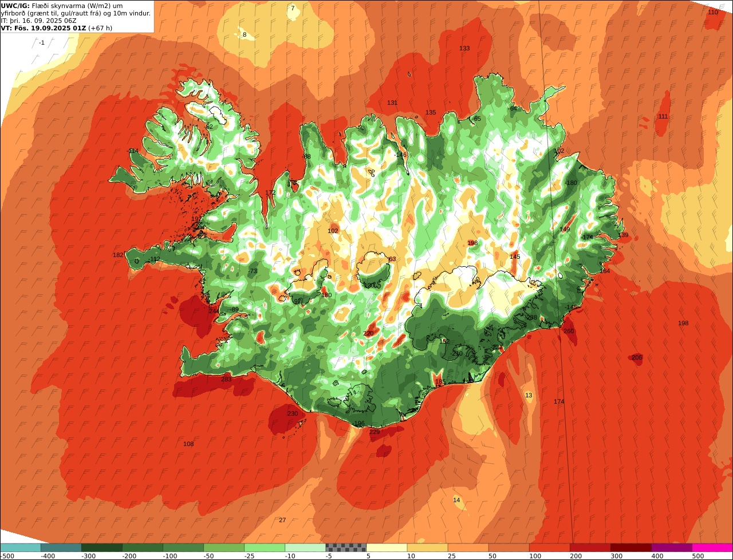Screen dimensions: 733x560
Task: Click the -88 value on the map
Action: [306, 156]
